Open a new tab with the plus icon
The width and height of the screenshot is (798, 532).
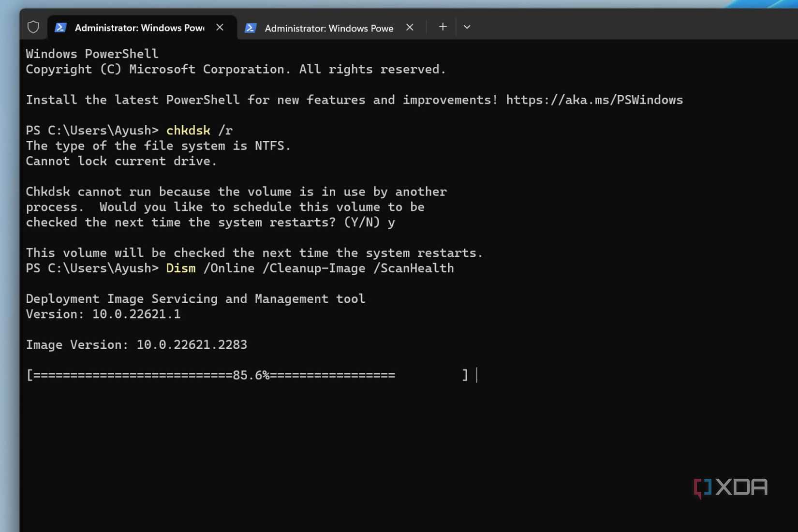[442, 27]
